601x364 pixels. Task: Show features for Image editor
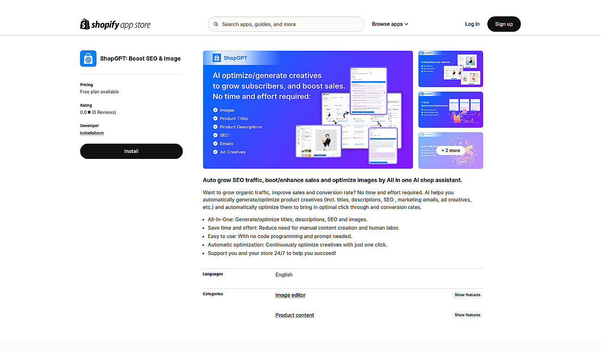click(x=467, y=295)
